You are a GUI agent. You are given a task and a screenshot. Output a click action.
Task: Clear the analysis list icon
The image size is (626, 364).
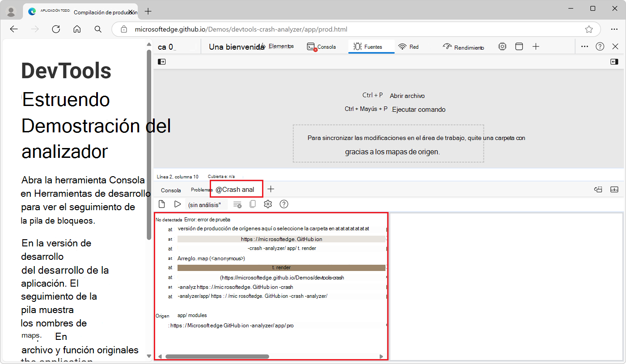coord(237,204)
